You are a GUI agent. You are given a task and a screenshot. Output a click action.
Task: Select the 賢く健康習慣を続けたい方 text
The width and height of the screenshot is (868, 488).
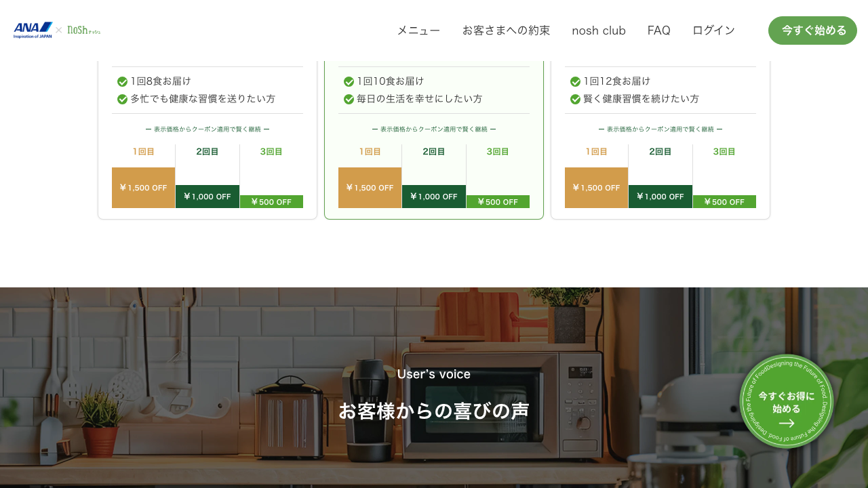(642, 99)
